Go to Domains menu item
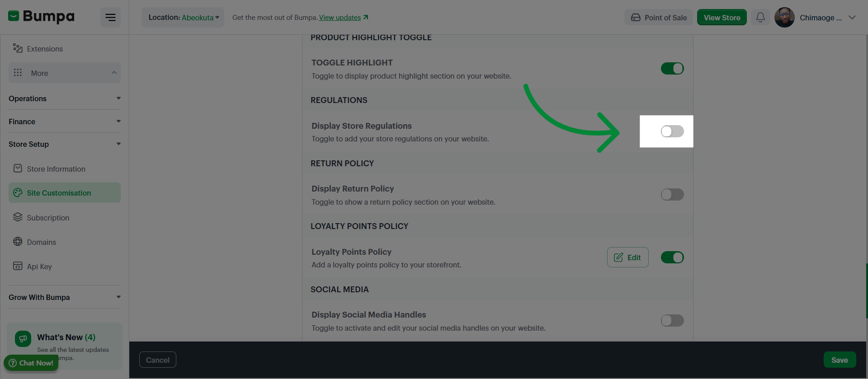 [65, 242]
